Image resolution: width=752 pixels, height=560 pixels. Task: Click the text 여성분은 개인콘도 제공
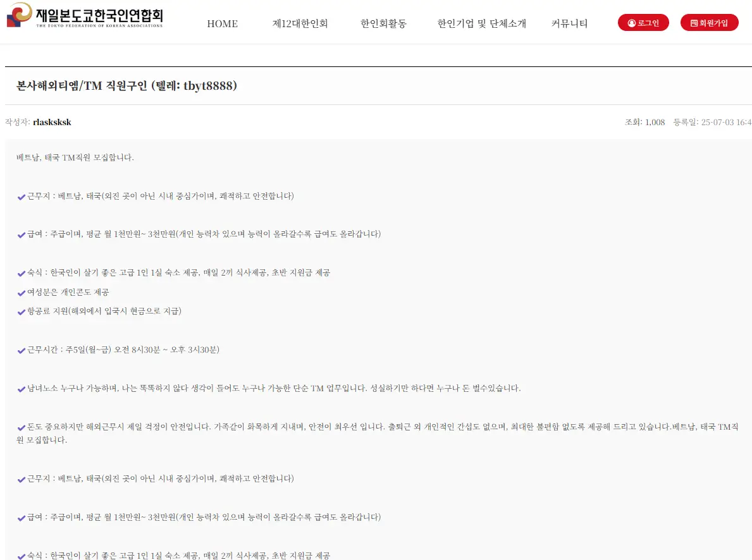click(68, 292)
